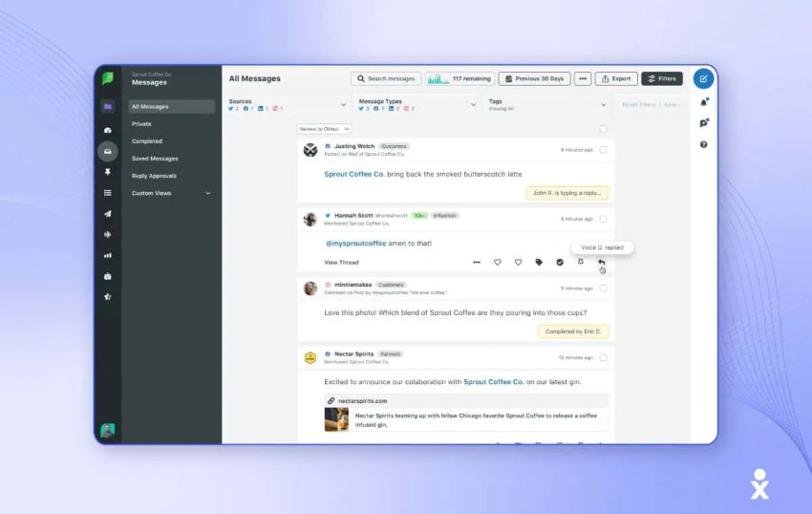Viewport: 812px width, 514px height.
Task: Mark Hannah Scott message complete with checkmark
Action: 560,262
